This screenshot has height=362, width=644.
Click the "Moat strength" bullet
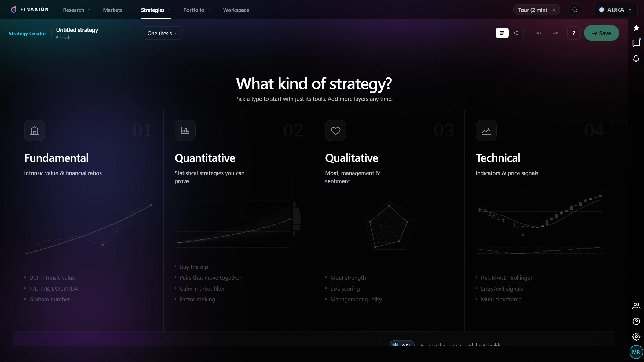pyautogui.click(x=348, y=278)
